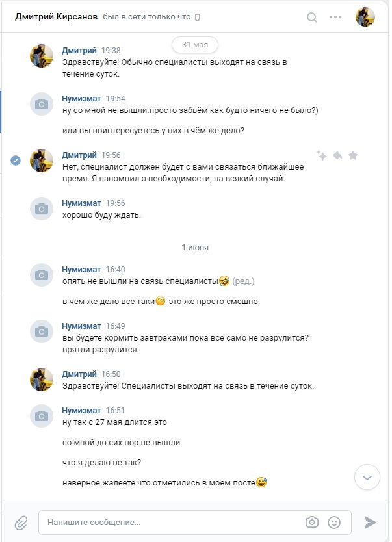Screen dimensions: 392x542
Task: Click the Нумизмат camera avatar at 16:40
Action: point(42,276)
